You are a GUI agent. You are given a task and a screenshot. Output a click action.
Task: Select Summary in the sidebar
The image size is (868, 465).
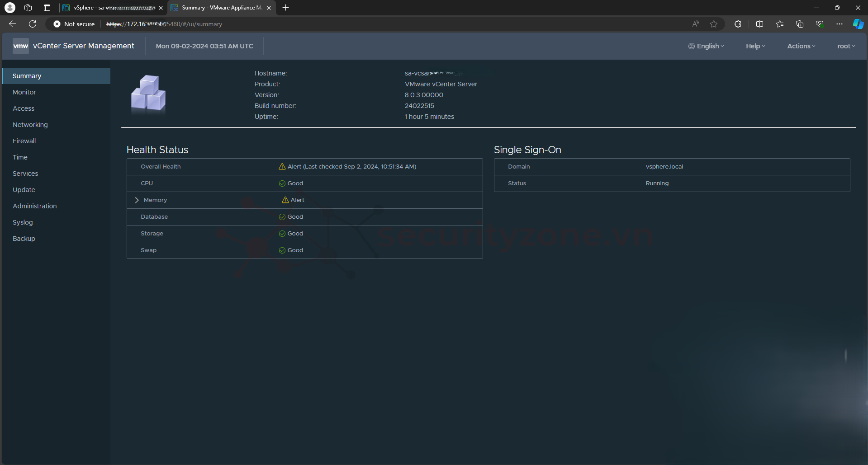pyautogui.click(x=56, y=76)
